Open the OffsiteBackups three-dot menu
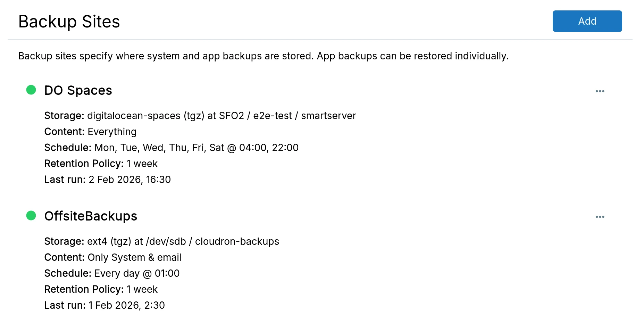 [x=600, y=217]
